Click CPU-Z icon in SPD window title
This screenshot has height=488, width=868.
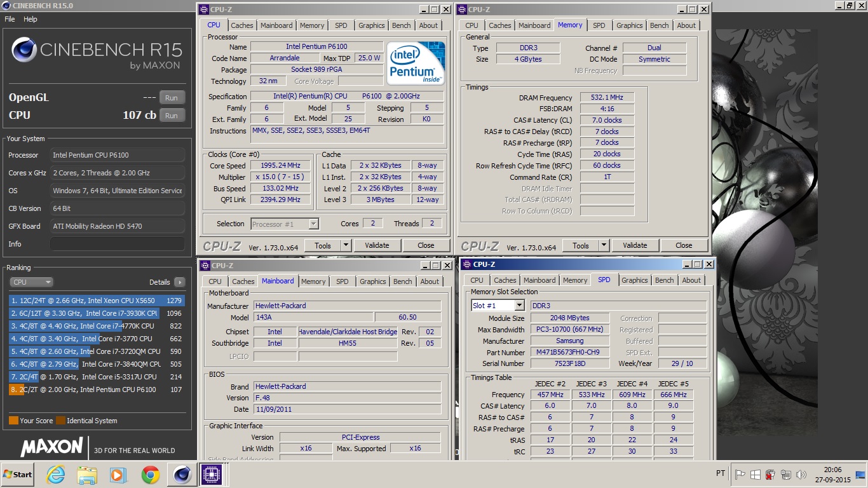(466, 264)
